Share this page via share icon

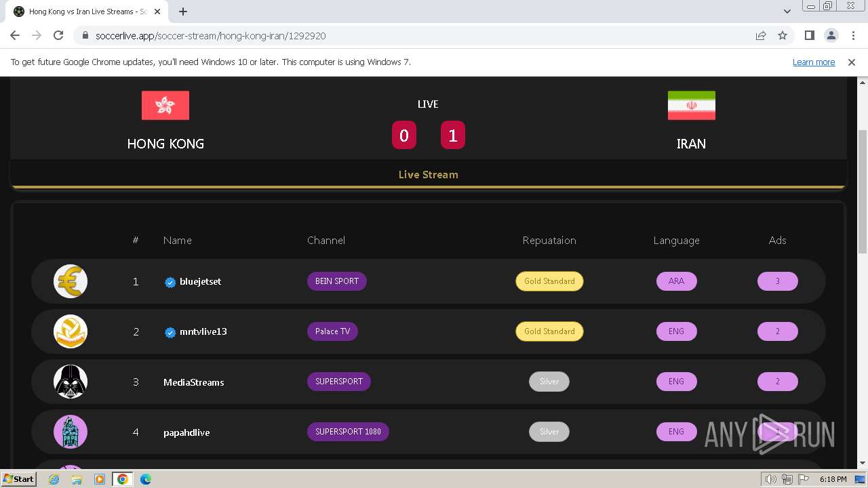(761, 35)
